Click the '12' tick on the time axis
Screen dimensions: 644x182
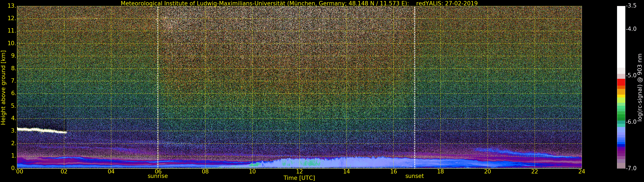point(299,172)
